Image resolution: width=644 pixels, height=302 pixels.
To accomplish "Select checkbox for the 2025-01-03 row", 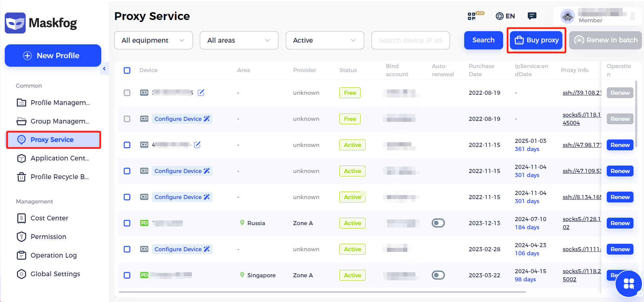I will coord(127,145).
